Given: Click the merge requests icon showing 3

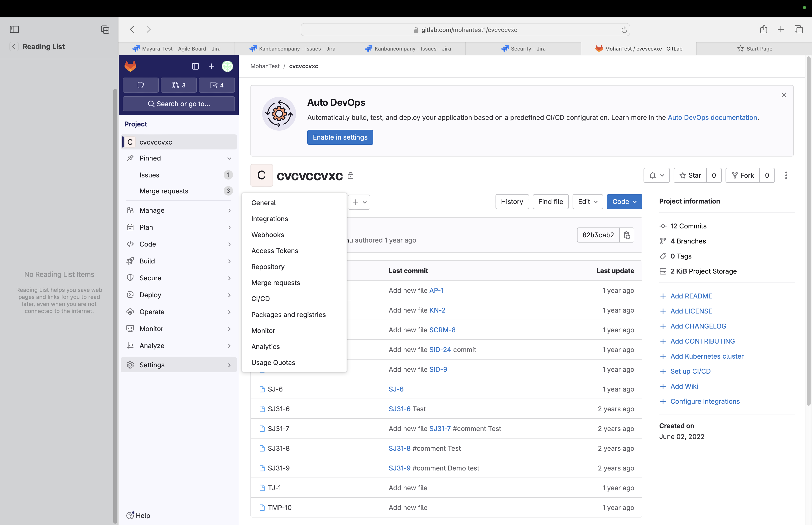Looking at the screenshot, I should point(179,85).
